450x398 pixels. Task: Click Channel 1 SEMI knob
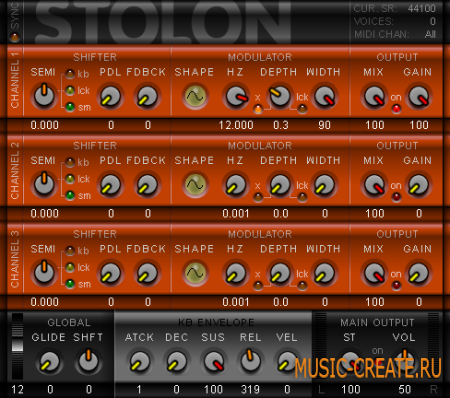[44, 96]
